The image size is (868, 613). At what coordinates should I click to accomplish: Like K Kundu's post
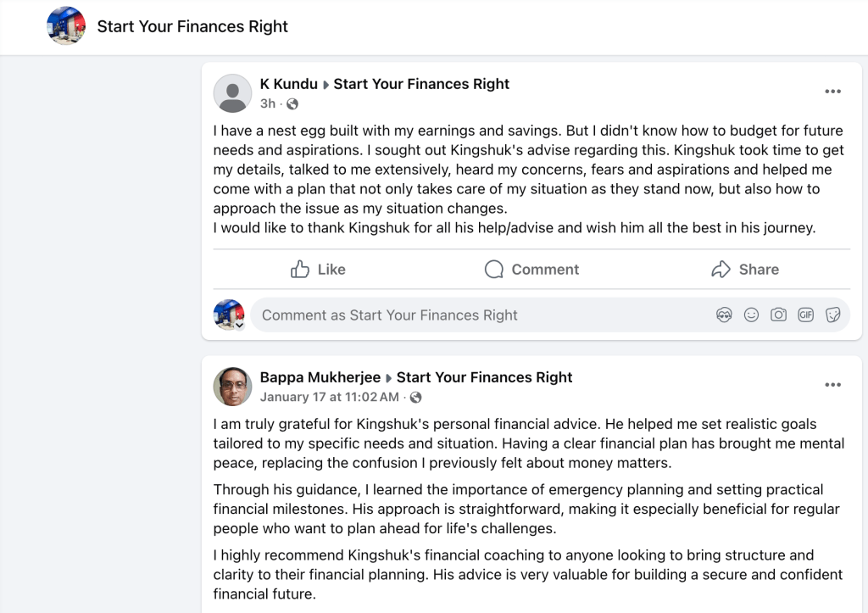point(318,270)
